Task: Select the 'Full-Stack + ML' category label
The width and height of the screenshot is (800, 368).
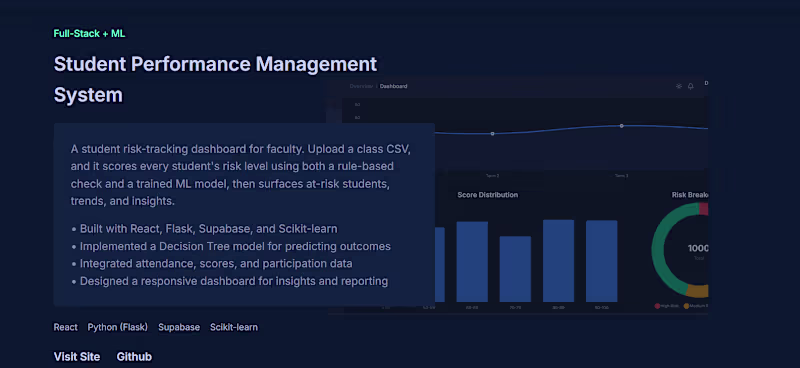Action: pos(89,34)
